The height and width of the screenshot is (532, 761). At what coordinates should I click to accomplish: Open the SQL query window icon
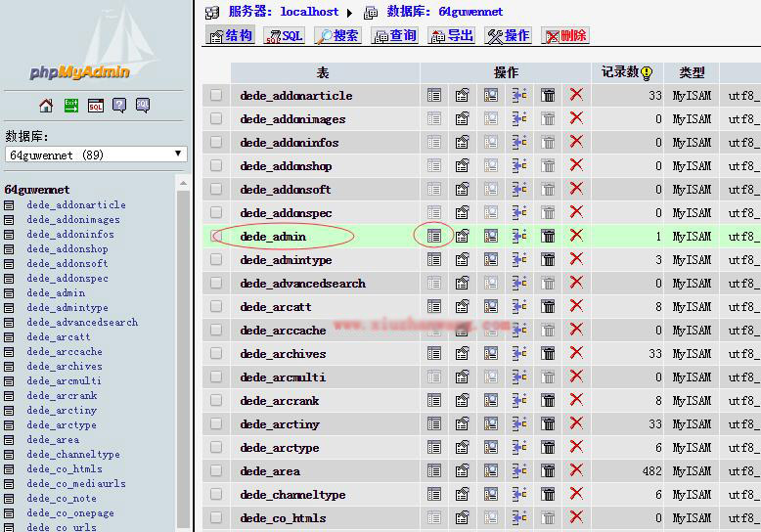[95, 106]
